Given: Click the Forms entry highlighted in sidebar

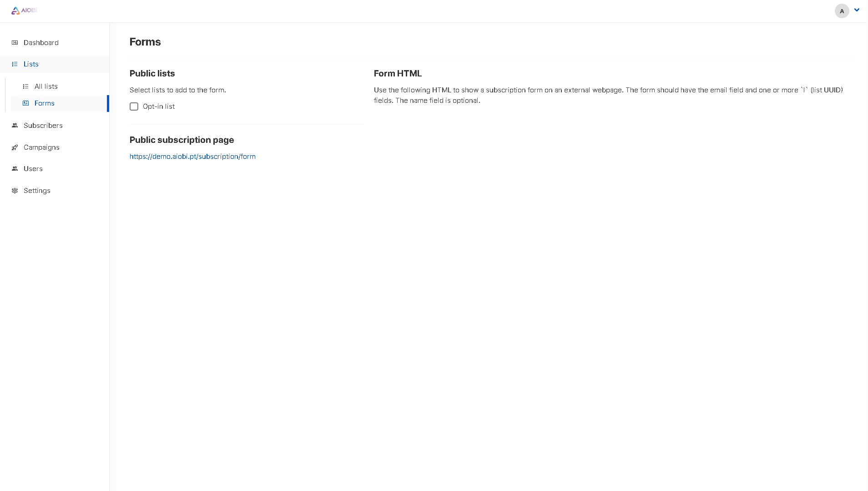Looking at the screenshot, I should coord(45,103).
